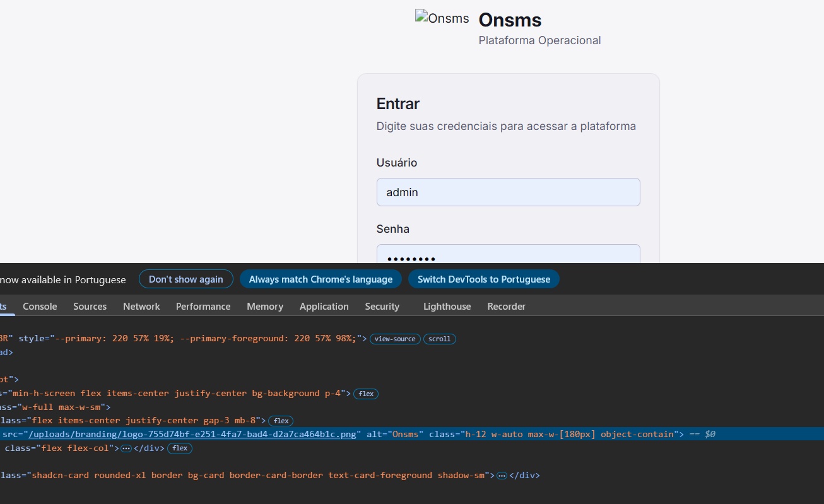Open the Console tab
This screenshot has height=504, width=824.
(x=40, y=307)
